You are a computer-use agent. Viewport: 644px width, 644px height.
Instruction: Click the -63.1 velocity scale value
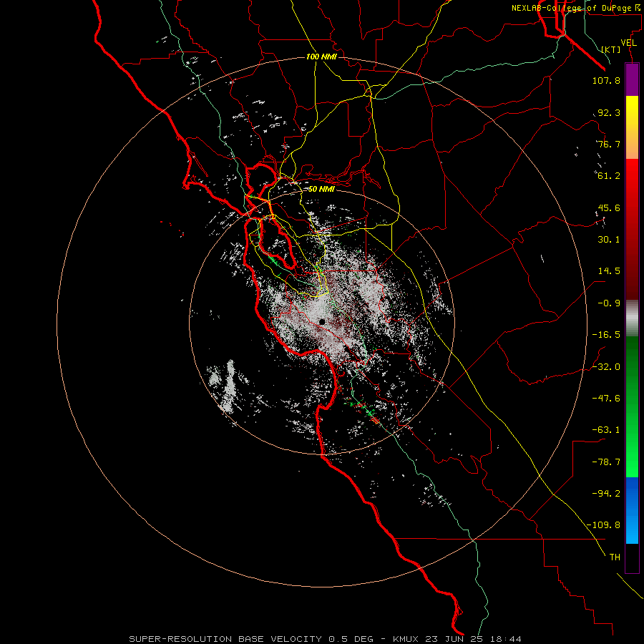[x=606, y=430]
